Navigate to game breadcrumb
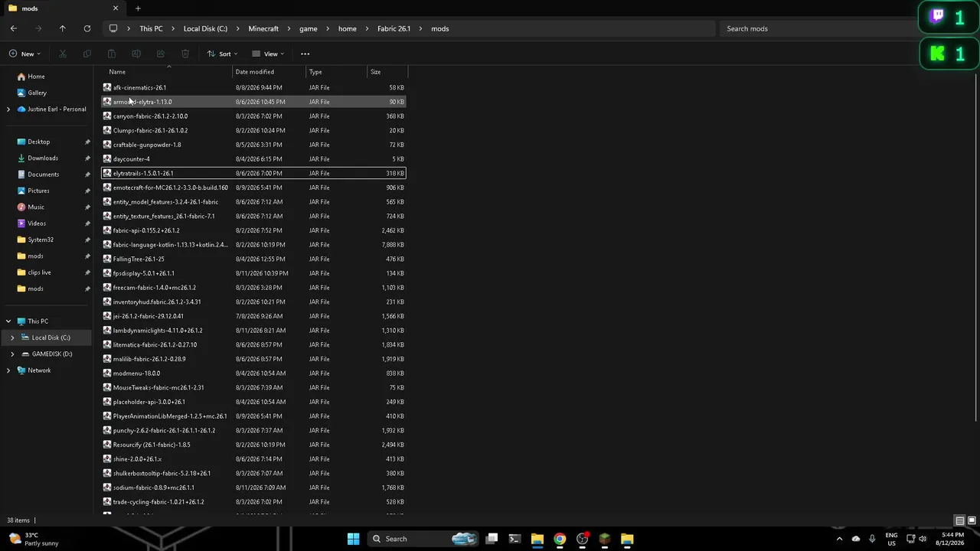This screenshot has width=980, height=551. point(308,28)
